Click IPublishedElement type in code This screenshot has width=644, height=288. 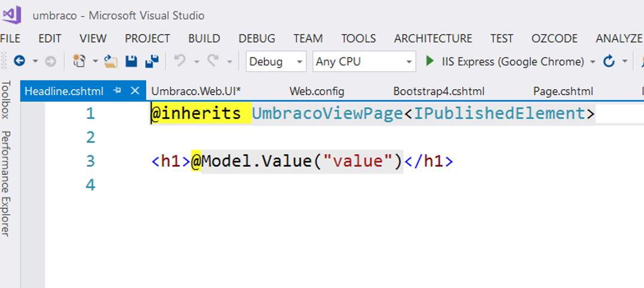(499, 114)
